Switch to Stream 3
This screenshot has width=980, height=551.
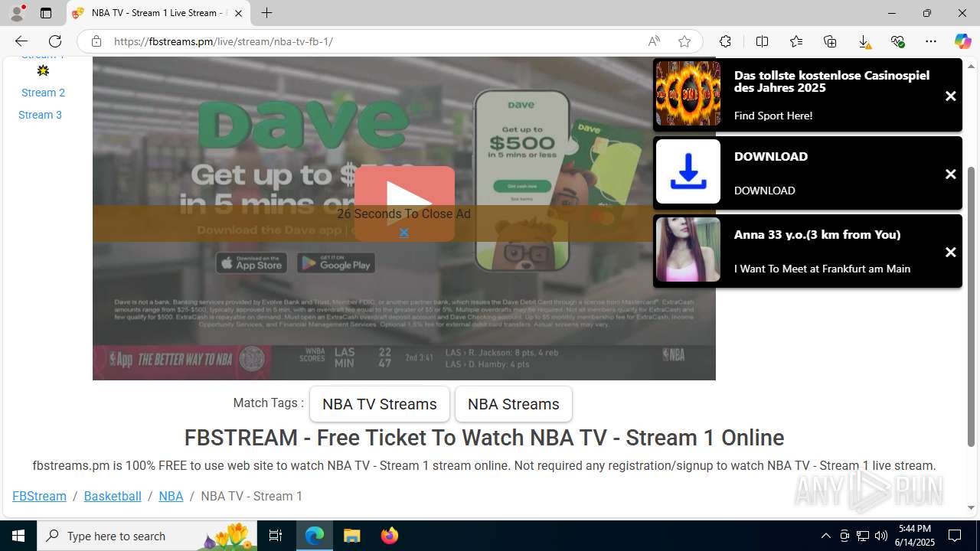coord(40,115)
